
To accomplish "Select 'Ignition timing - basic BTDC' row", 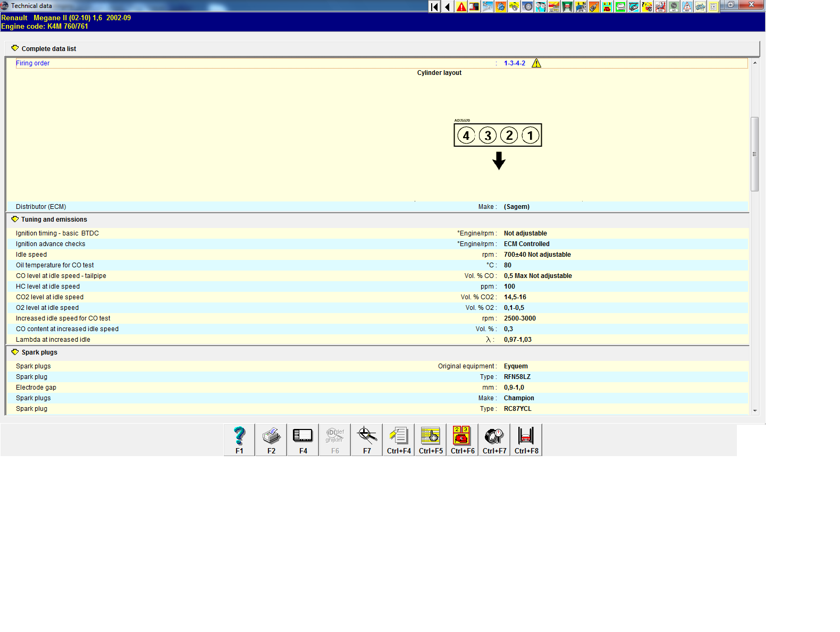I will pos(377,233).
